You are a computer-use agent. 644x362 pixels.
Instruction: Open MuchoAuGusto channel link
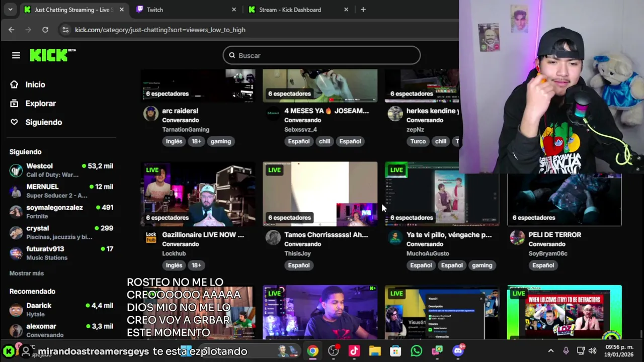428,253
